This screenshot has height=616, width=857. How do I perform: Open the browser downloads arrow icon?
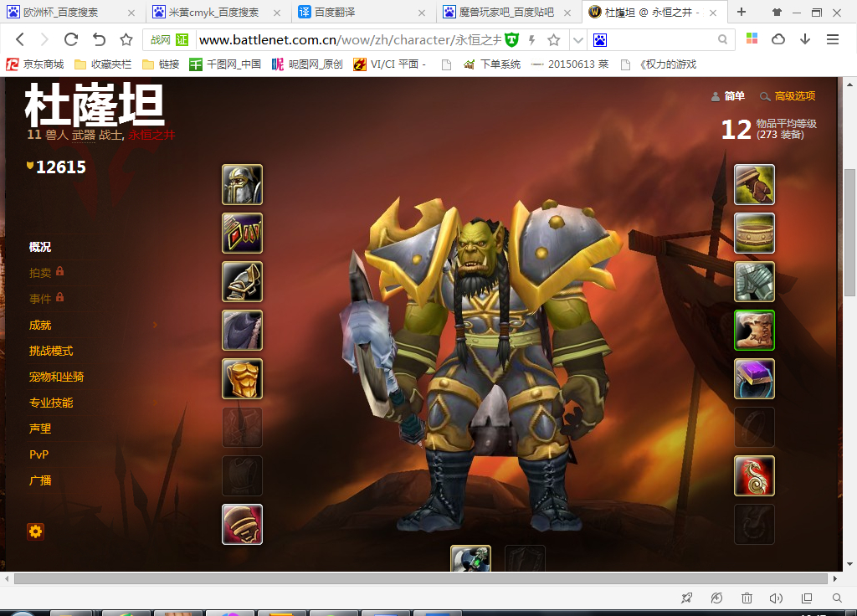pyautogui.click(x=805, y=39)
